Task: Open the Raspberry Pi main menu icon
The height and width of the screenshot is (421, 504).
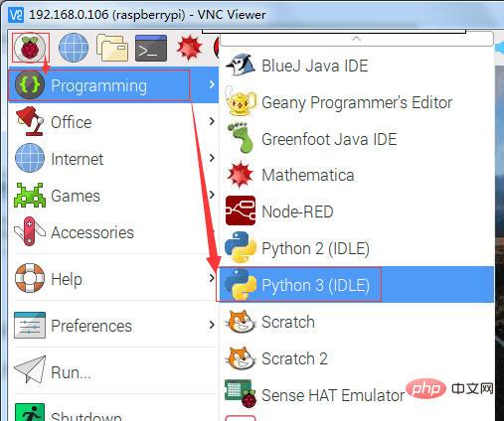Action: point(30,48)
